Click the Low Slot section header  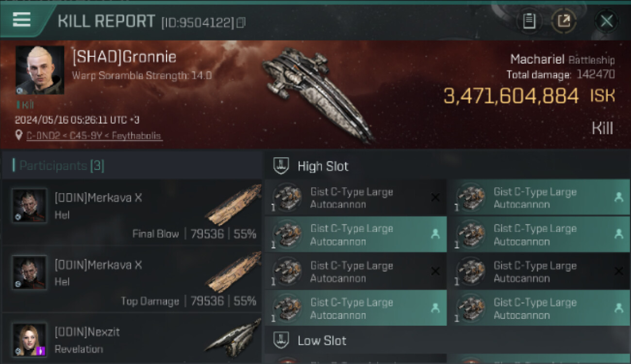(322, 341)
